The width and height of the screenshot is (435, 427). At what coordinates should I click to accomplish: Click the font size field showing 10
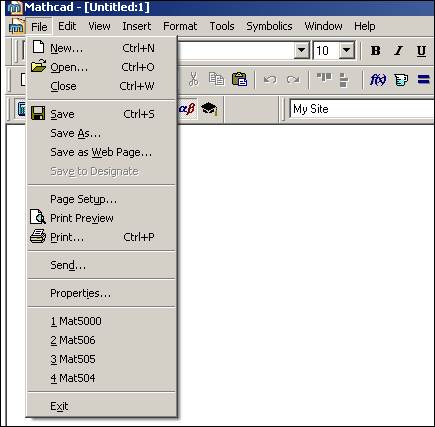click(326, 51)
